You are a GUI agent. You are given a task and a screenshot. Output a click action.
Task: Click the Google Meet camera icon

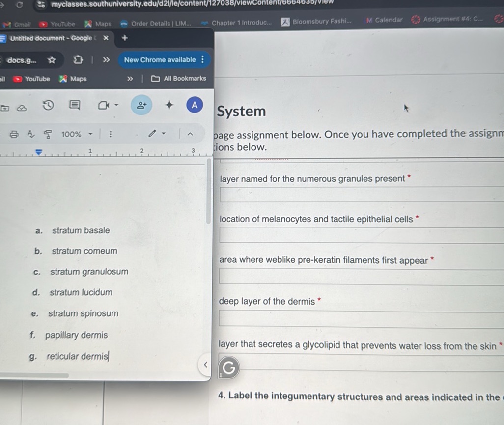click(104, 105)
